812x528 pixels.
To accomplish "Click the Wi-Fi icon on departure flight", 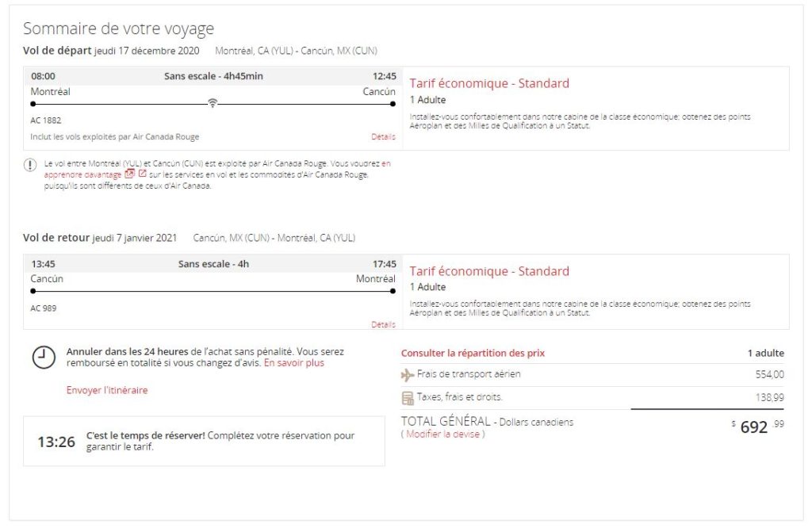I will tap(213, 103).
